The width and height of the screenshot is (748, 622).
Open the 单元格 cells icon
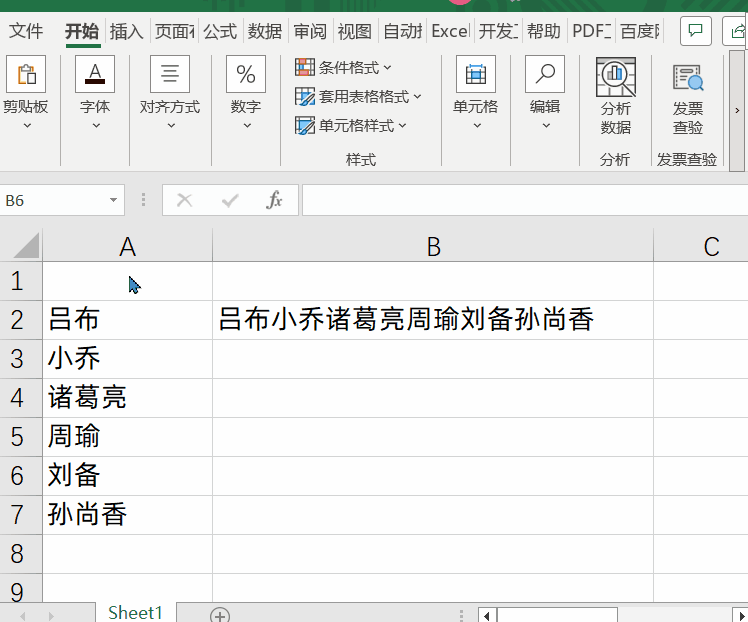[x=476, y=74]
